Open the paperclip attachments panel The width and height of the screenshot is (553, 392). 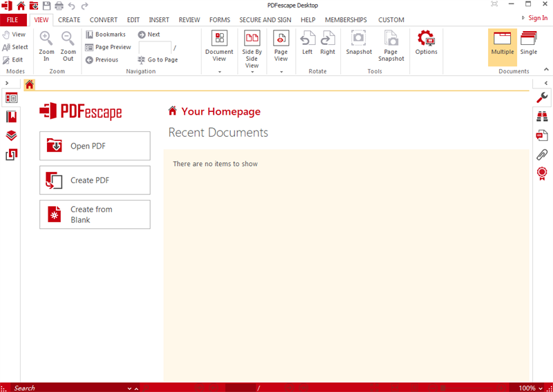[x=542, y=153]
